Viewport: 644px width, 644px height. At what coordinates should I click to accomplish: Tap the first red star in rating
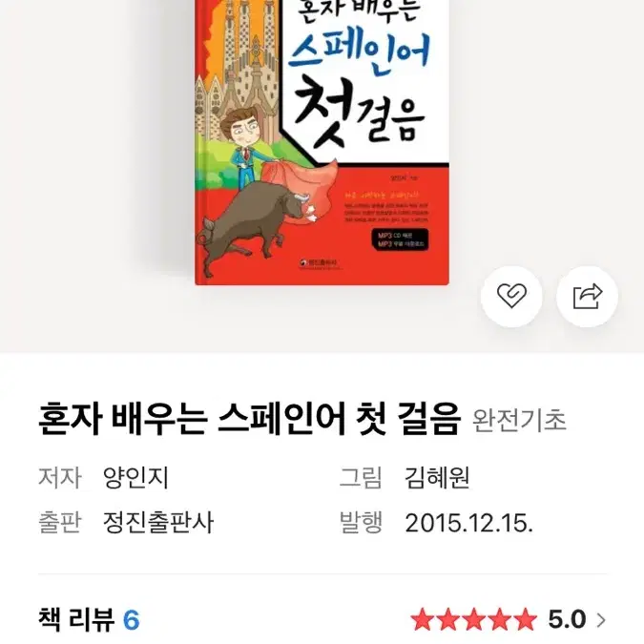(423, 620)
